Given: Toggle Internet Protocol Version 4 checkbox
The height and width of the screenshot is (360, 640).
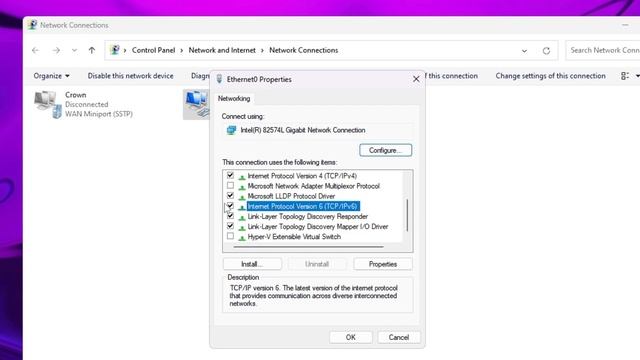Looking at the screenshot, I should (x=231, y=176).
